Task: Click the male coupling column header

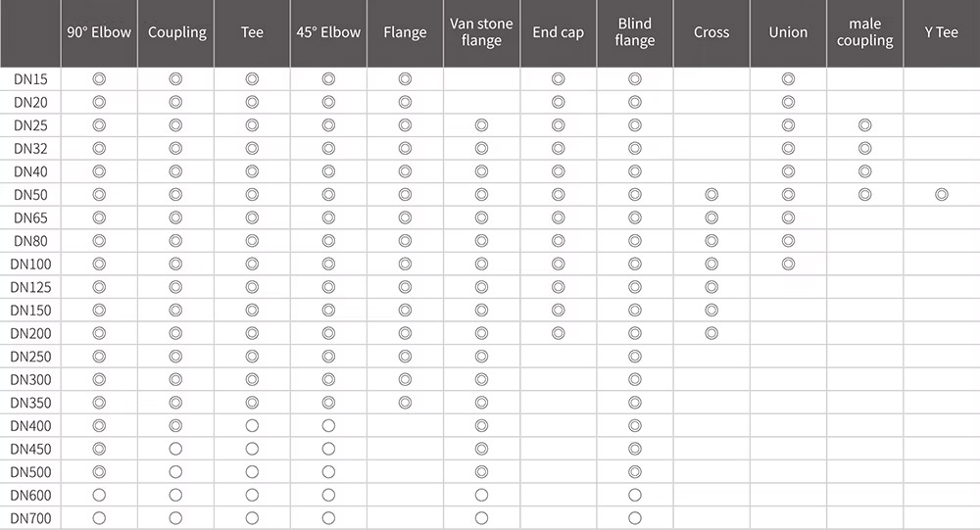Action: 864,32
